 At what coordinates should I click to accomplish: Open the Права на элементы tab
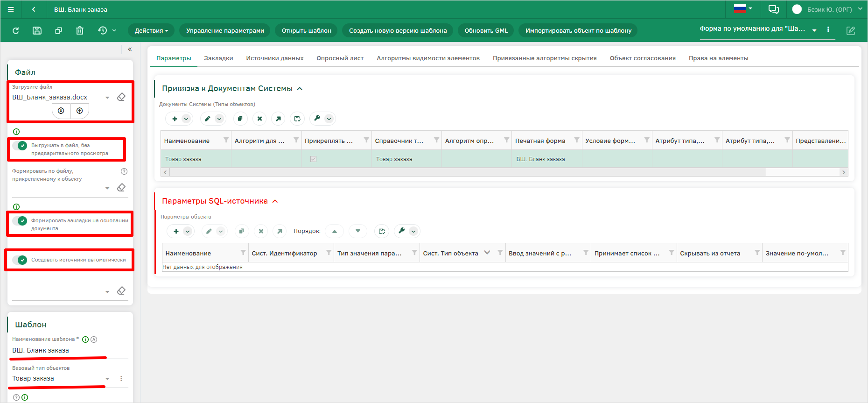719,58
